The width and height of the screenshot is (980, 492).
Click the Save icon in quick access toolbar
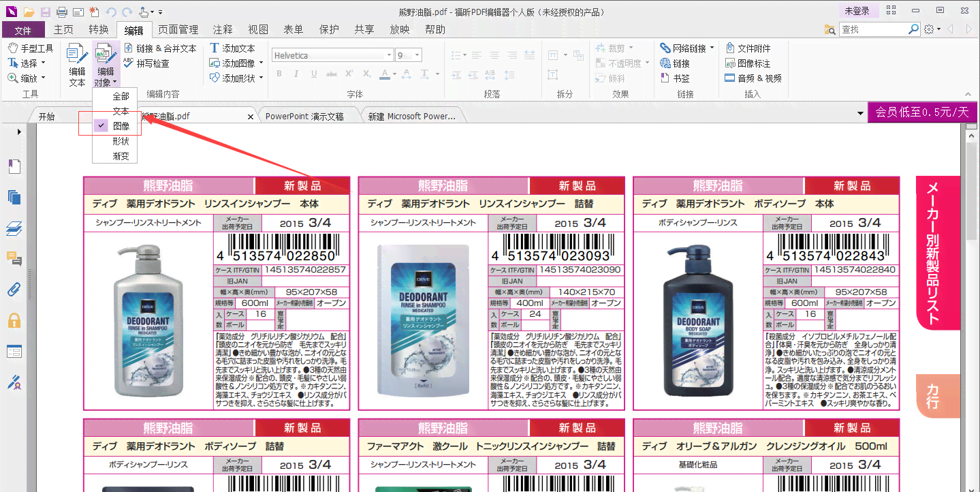45,12
